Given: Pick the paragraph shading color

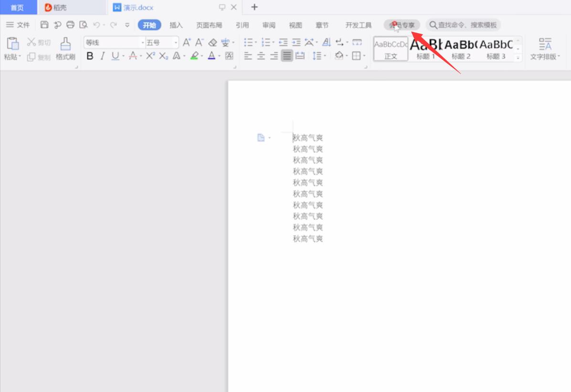Looking at the screenshot, I should coord(339,56).
